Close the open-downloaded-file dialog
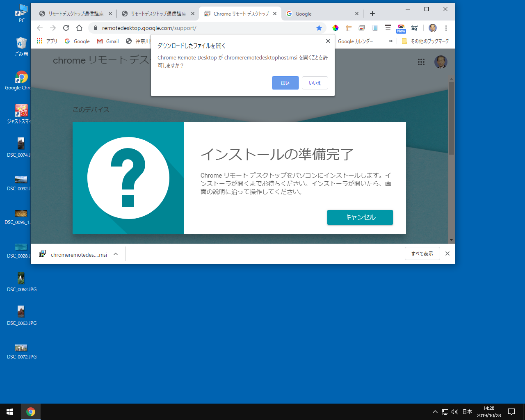The width and height of the screenshot is (525, 420). click(x=328, y=41)
